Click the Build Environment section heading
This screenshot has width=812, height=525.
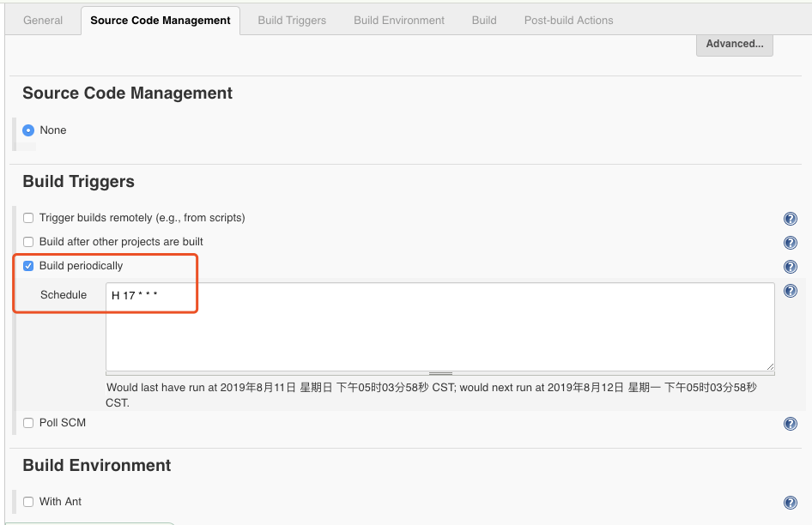click(x=97, y=466)
